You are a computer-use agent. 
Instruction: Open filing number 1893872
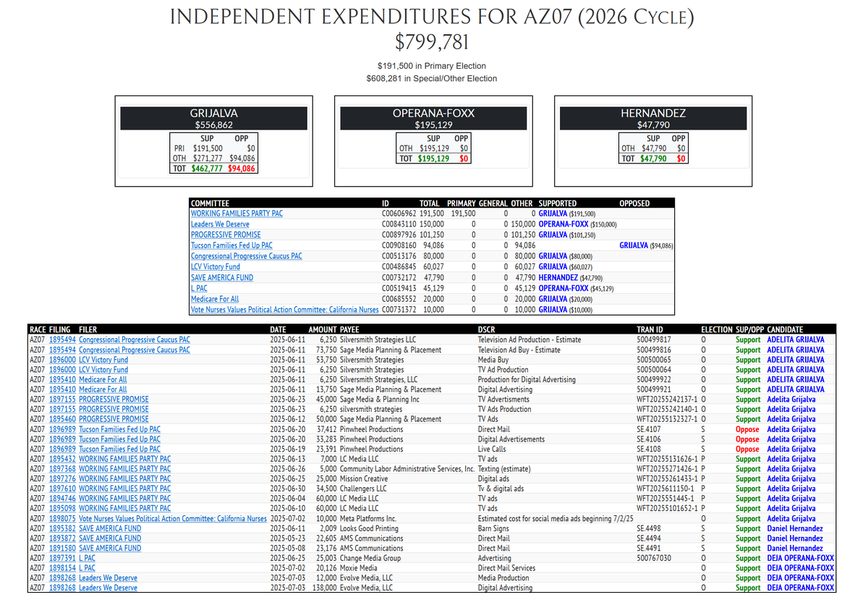coord(61,538)
